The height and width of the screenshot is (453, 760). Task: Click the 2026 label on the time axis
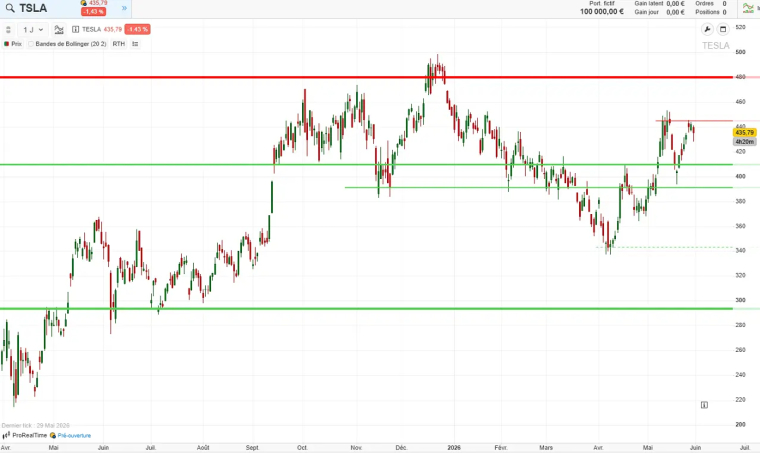point(454,448)
